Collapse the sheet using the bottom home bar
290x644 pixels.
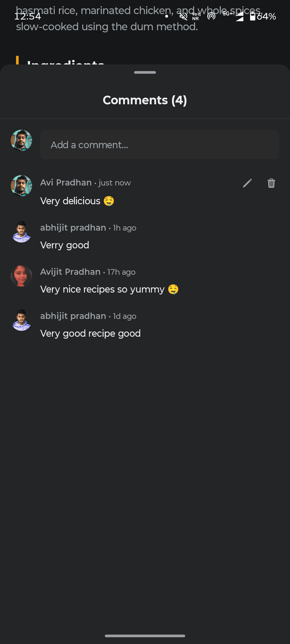point(145,636)
